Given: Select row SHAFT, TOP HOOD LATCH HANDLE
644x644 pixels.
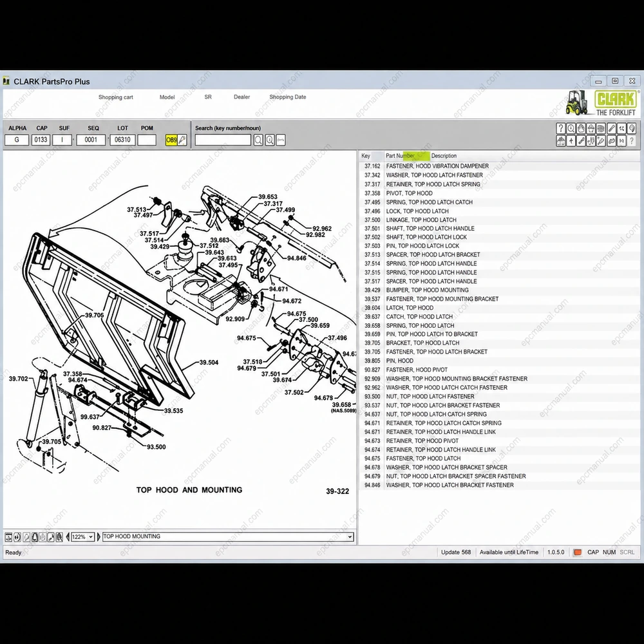Looking at the screenshot, I should point(500,229).
